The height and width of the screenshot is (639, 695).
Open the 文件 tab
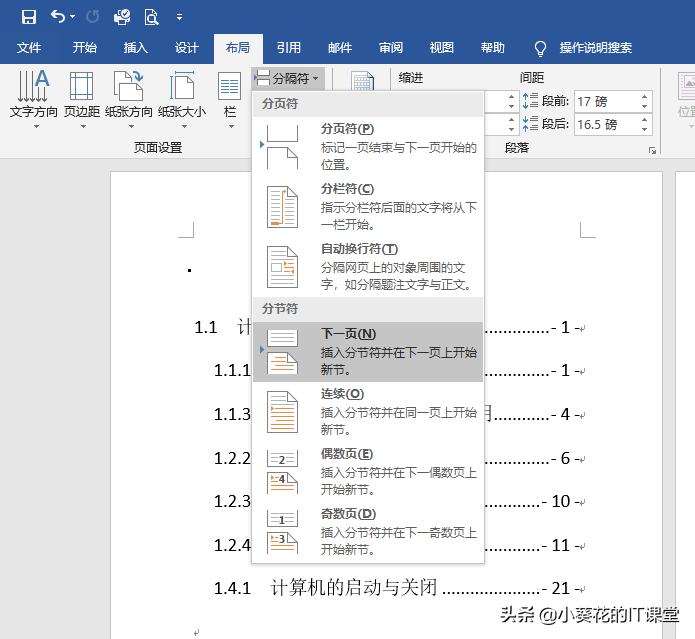click(29, 47)
